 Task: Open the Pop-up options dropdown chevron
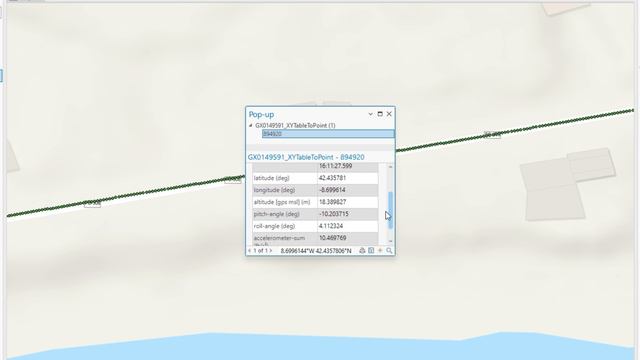pos(370,114)
